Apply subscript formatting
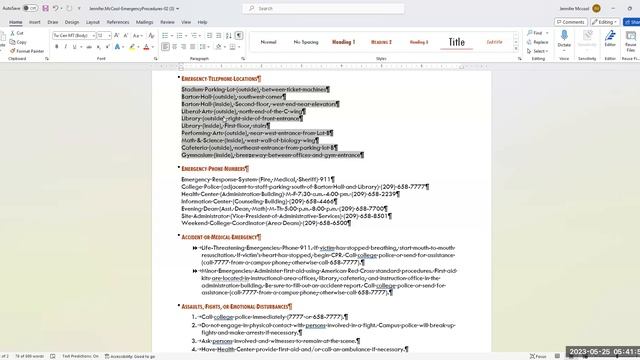This screenshot has width=640, height=360. (98, 47)
